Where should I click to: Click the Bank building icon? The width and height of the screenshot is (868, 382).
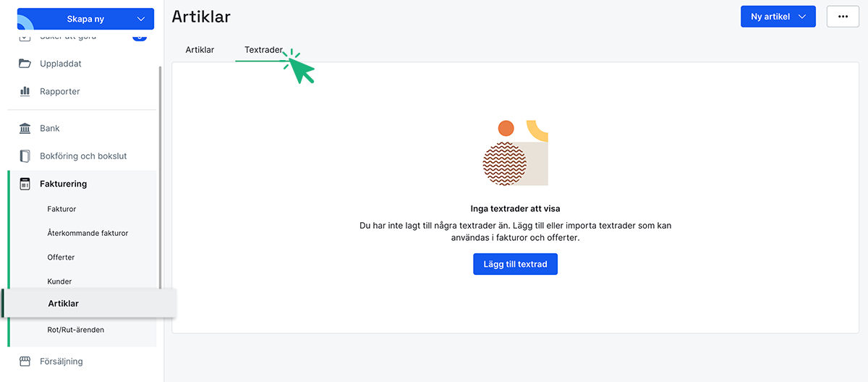25,129
